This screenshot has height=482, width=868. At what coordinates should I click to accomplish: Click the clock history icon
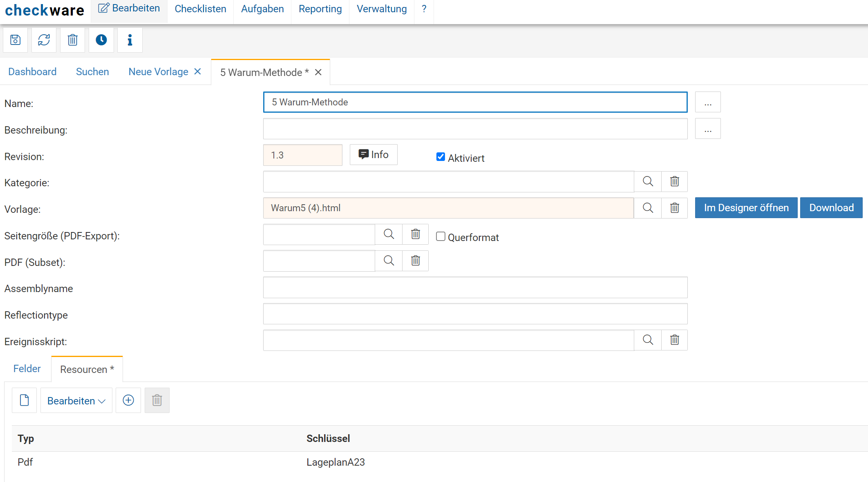tap(101, 40)
